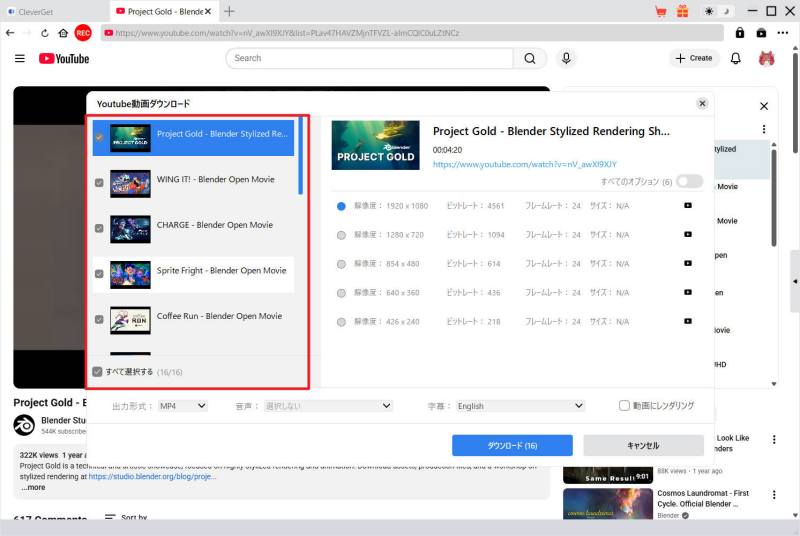Expand the description with ...more
This screenshot has height=536, width=800.
click(33, 488)
